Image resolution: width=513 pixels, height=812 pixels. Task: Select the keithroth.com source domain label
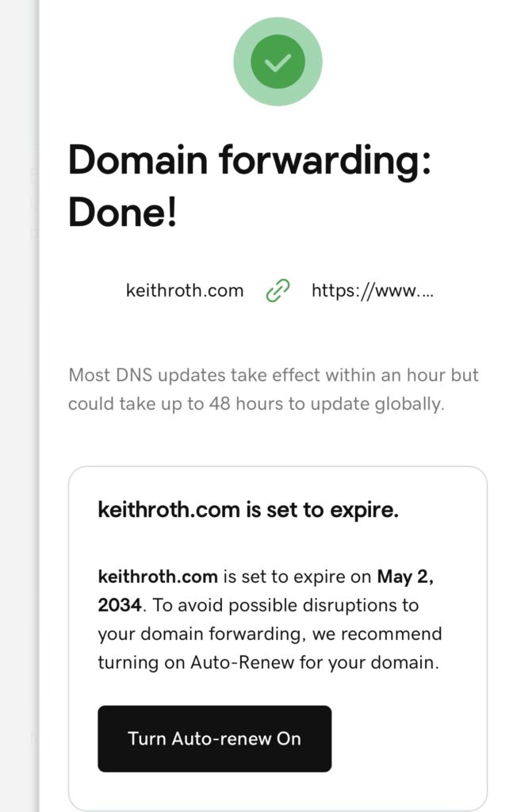[184, 290]
